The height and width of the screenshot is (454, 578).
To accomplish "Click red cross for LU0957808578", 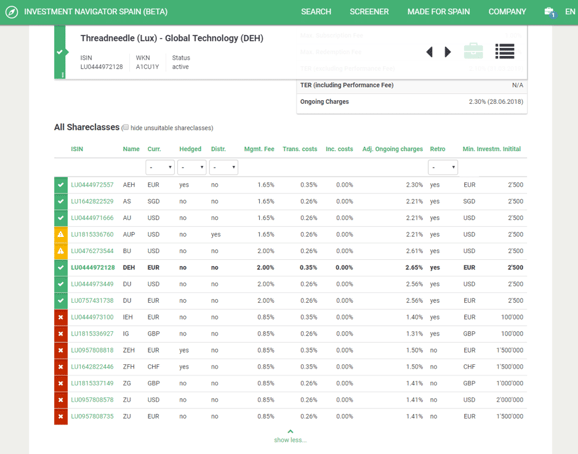I will tap(61, 400).
